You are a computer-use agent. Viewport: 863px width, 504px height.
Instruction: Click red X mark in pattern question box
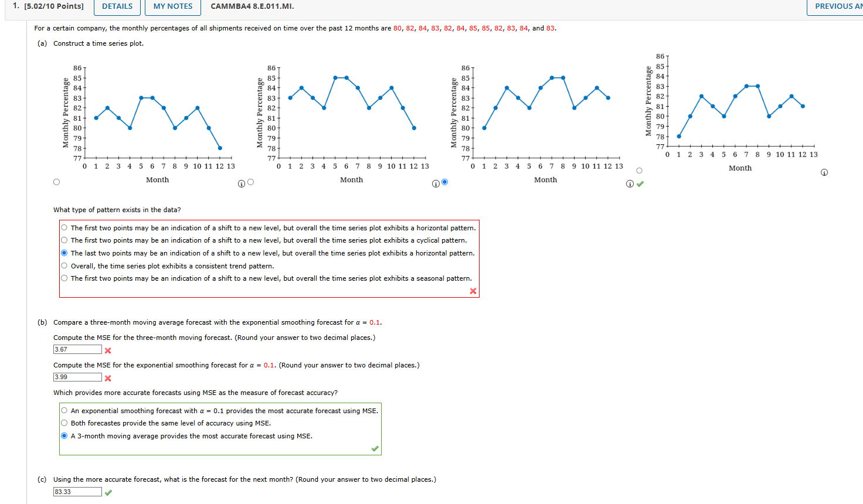pos(473,291)
